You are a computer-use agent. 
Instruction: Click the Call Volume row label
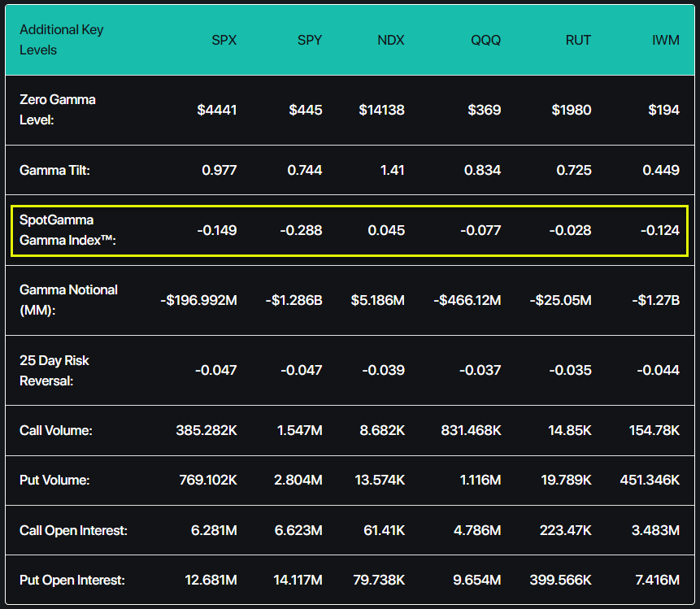[55, 430]
